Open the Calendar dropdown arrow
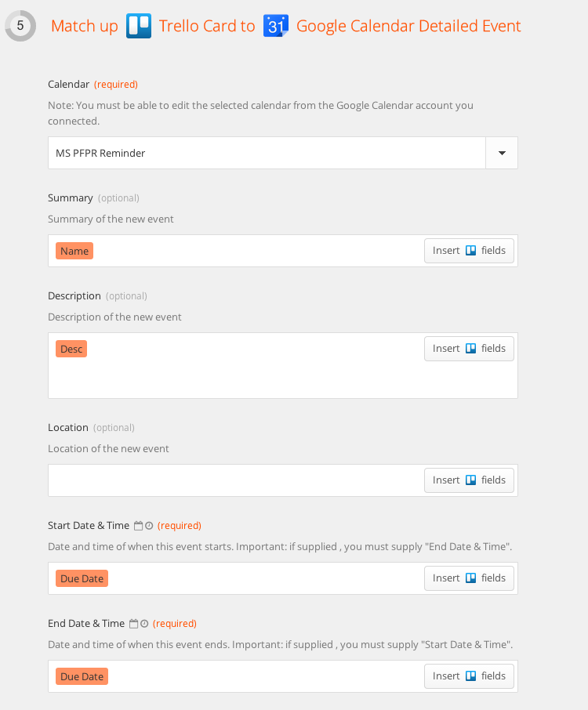Screen dimensions: 588x710 tap(502, 153)
